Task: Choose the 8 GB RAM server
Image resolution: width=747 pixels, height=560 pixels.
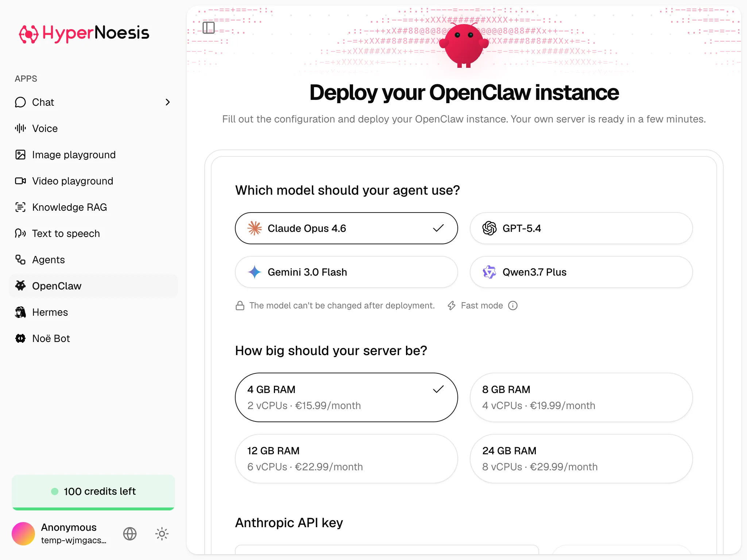Action: (581, 397)
